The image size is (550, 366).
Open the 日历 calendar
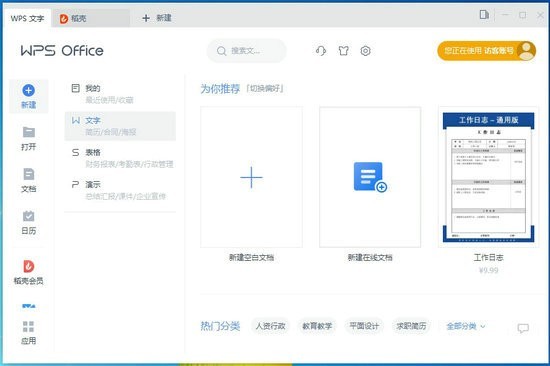[x=29, y=222]
